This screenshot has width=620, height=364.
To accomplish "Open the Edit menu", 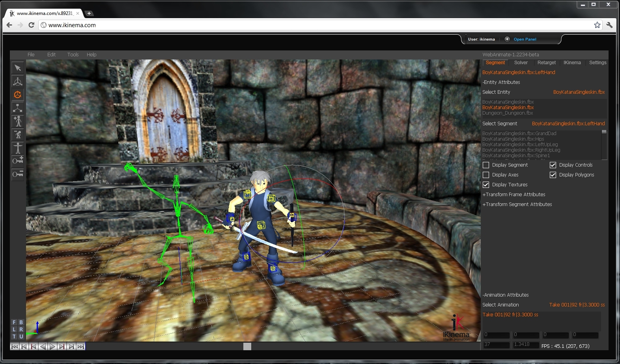I will (x=52, y=55).
